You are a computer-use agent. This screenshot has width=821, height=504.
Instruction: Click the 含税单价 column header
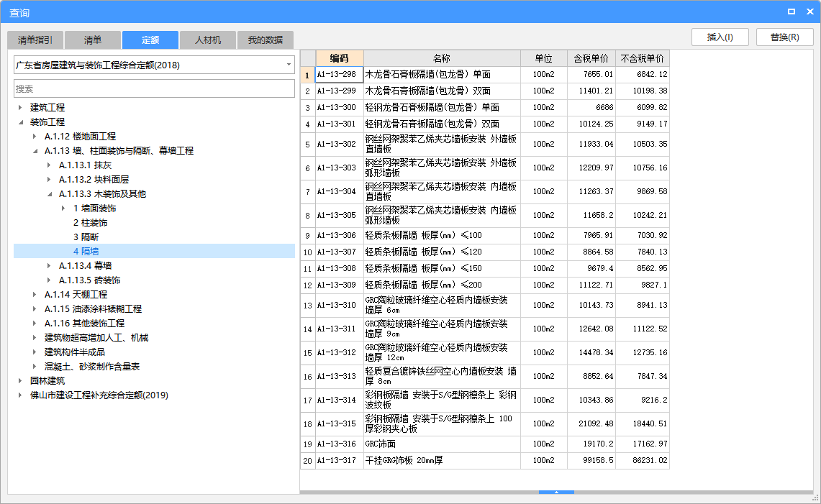pyautogui.click(x=591, y=58)
